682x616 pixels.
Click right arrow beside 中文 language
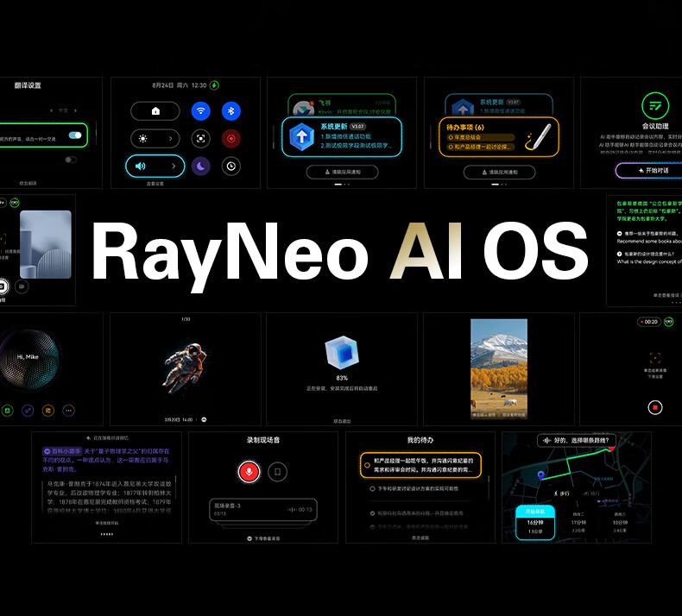pyautogui.click(x=75, y=110)
